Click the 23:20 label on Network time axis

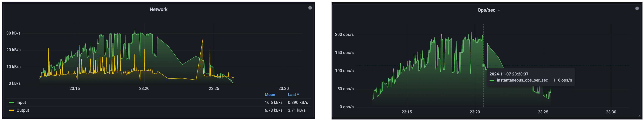point(144,88)
